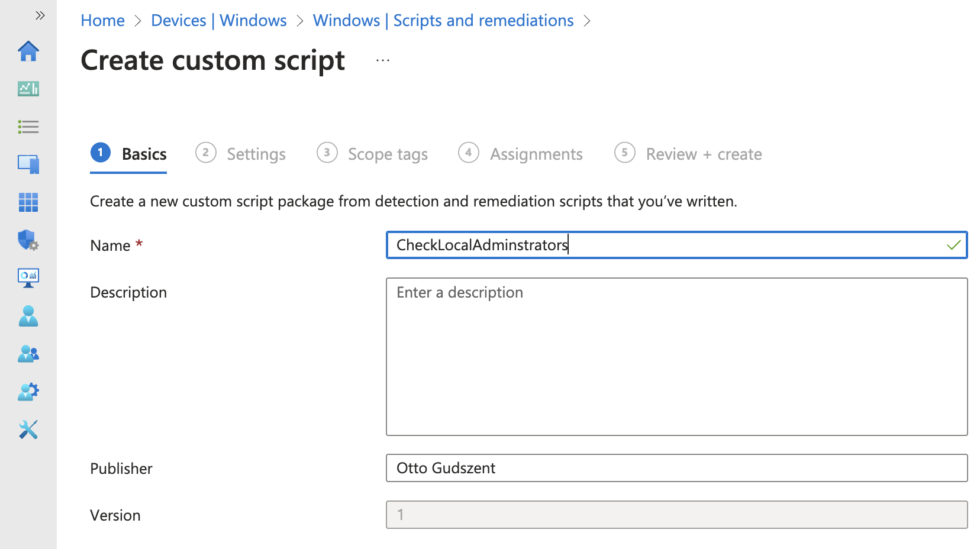Click the 'Publisher' field label
The image size is (980, 549).
click(x=121, y=469)
